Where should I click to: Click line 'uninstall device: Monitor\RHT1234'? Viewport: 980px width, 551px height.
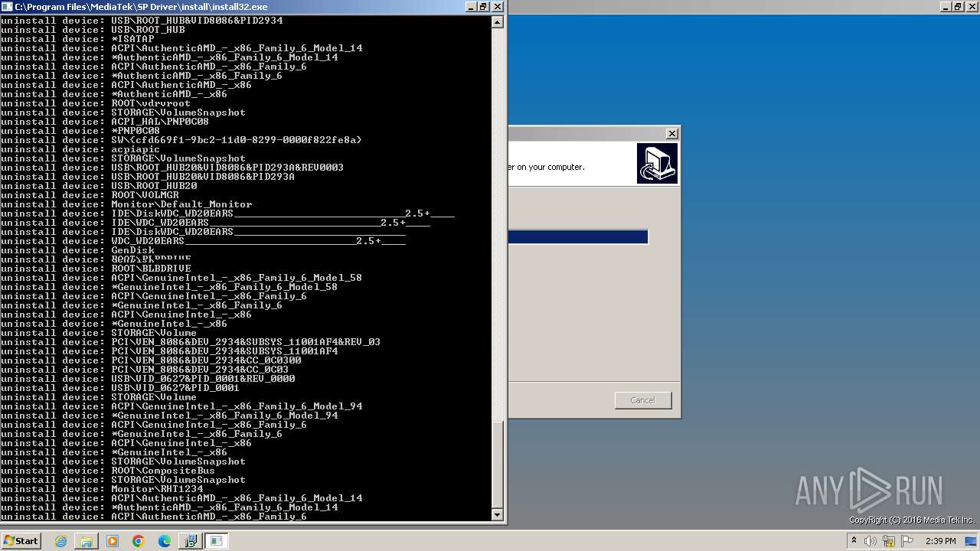[x=102, y=489]
